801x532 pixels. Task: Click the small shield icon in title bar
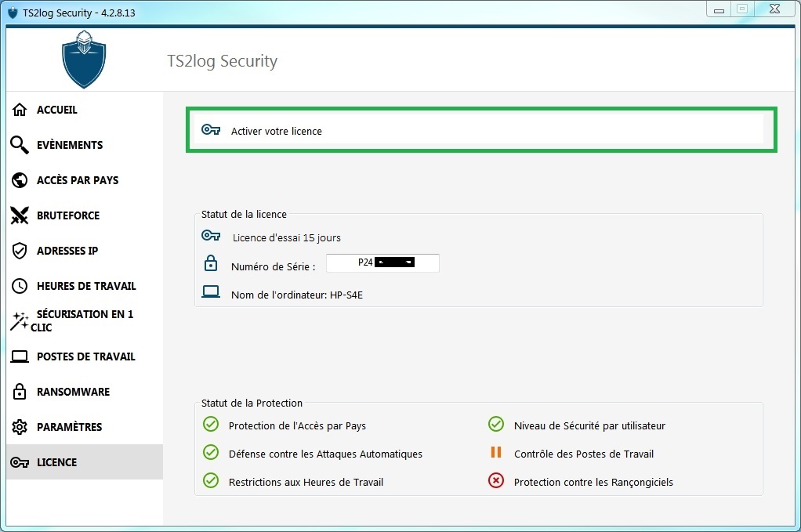pos(13,13)
